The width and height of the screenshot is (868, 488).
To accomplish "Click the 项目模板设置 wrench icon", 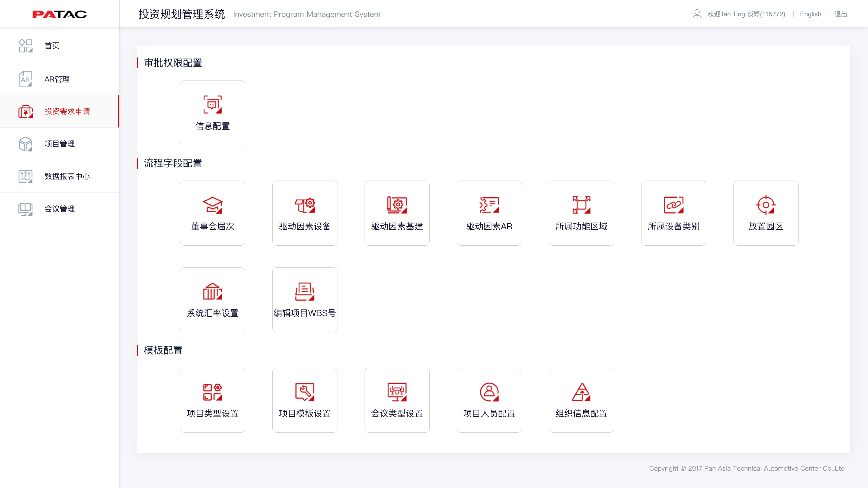I will (304, 400).
